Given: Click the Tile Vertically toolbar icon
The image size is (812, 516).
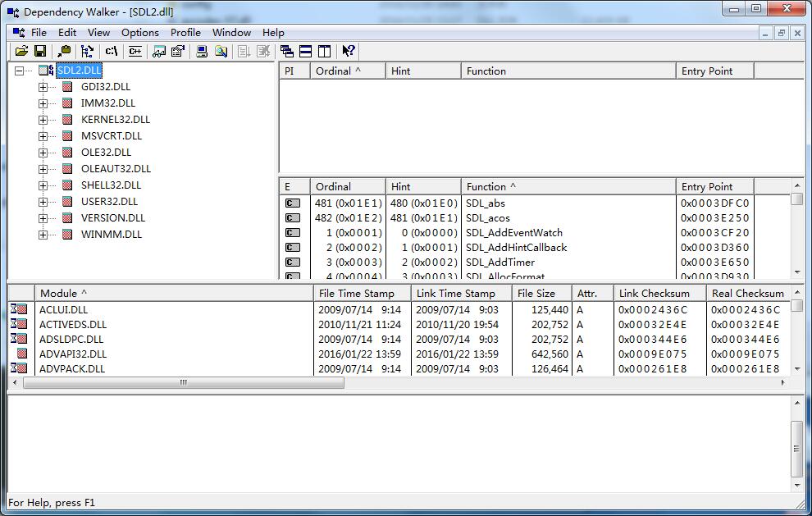Looking at the screenshot, I should [x=324, y=51].
